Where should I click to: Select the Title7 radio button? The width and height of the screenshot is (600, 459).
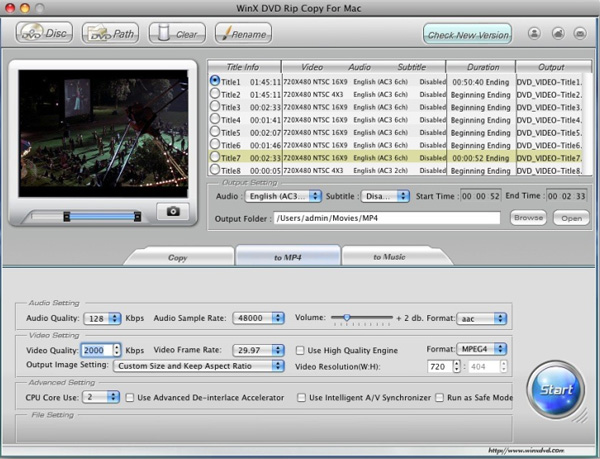tap(215, 156)
